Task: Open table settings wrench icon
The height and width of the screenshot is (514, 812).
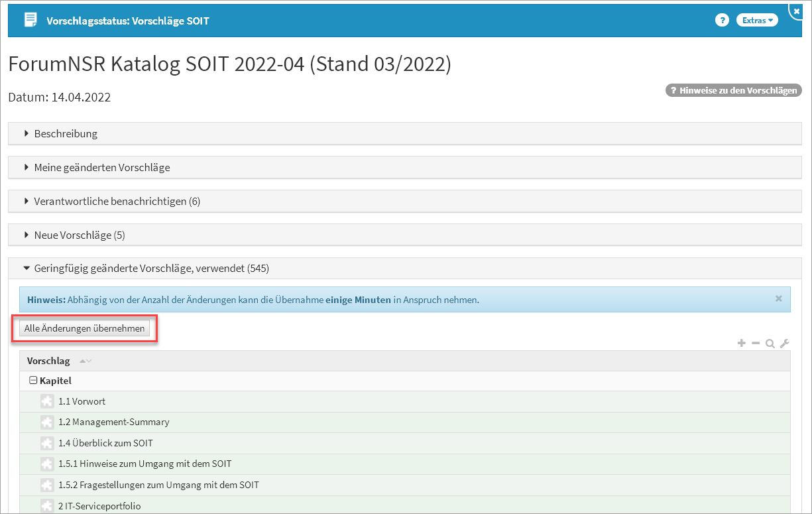Action: [x=784, y=344]
